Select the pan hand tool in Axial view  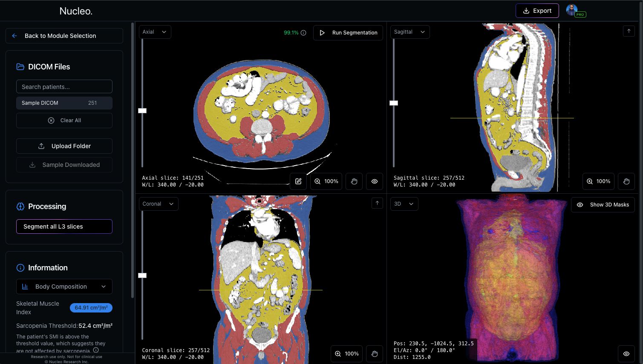point(354,181)
